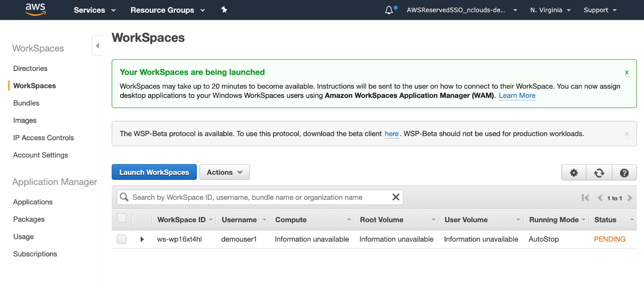Open the Support dropdown menu
Viewport: 644px width, 288px height.
coord(600,10)
